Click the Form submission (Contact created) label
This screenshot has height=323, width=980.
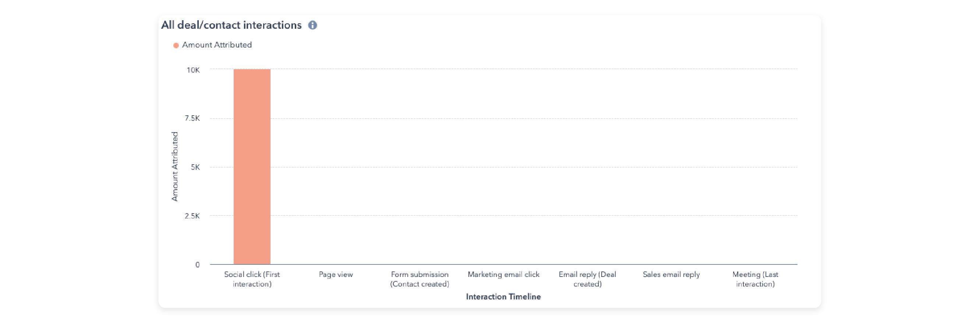420,279
